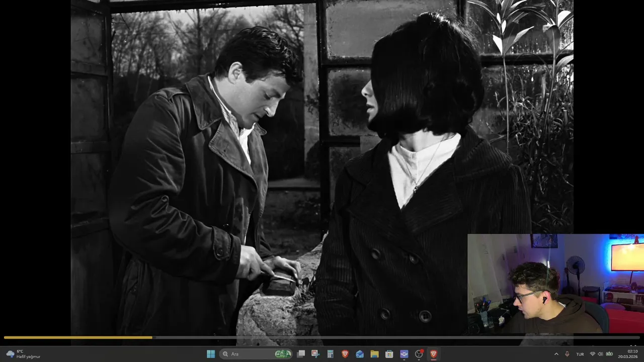Click the Ara search box in taskbar
Viewport: 644px width, 362px height.
257,354
